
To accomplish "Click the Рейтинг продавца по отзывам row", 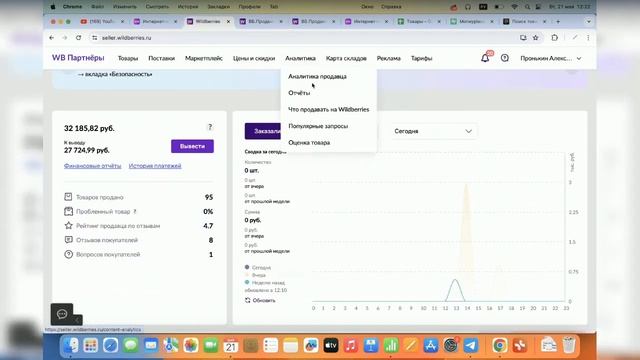I will [x=138, y=226].
